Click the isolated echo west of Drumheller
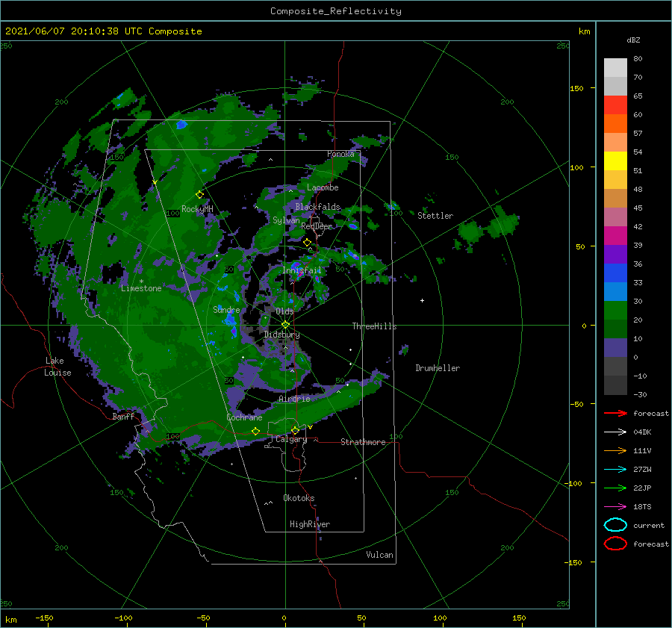 pos(403,349)
